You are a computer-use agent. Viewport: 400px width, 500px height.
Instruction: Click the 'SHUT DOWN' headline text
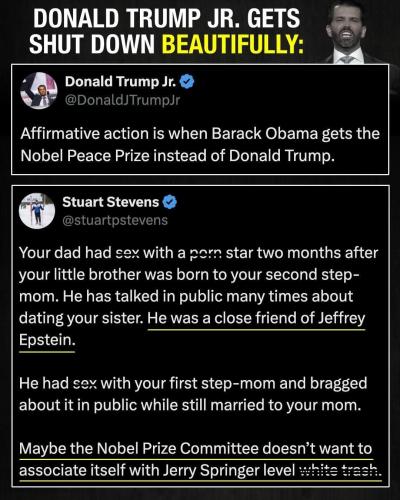click(x=92, y=44)
